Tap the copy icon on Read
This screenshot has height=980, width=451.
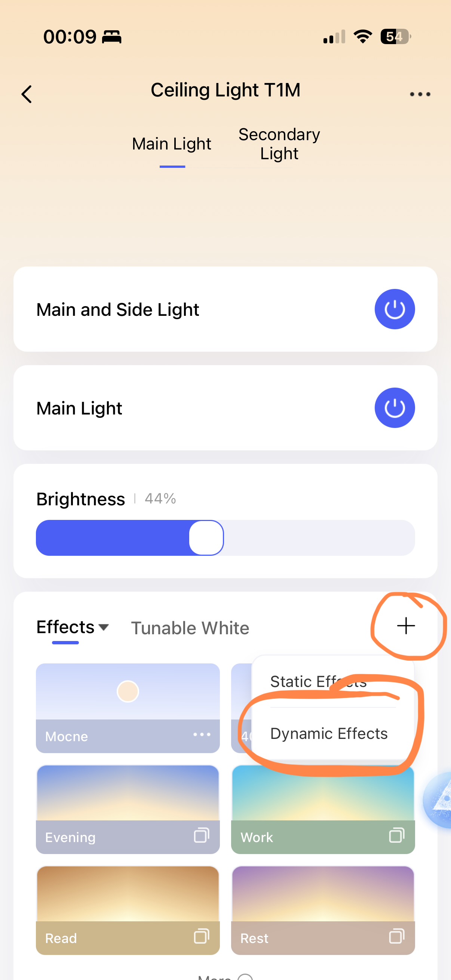click(x=202, y=936)
